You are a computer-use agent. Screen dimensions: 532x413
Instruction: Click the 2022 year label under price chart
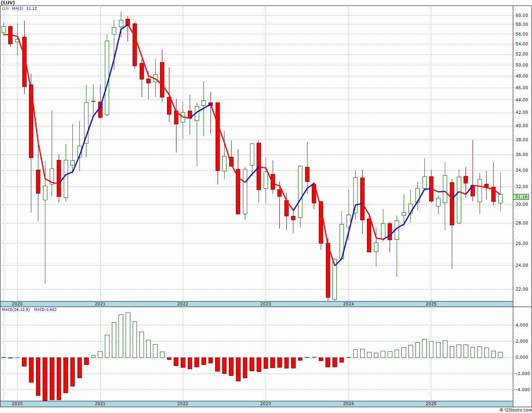click(x=183, y=304)
